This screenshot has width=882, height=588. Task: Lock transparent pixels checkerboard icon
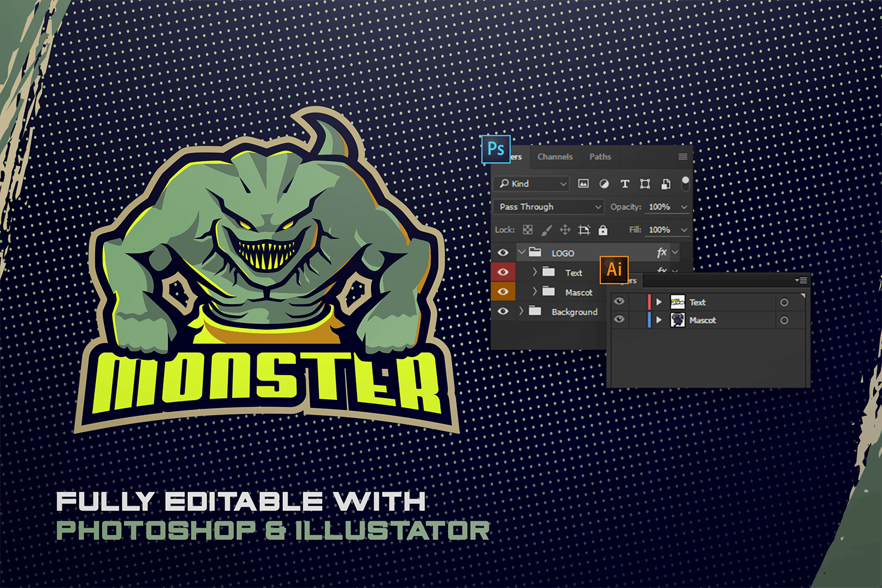(527, 230)
